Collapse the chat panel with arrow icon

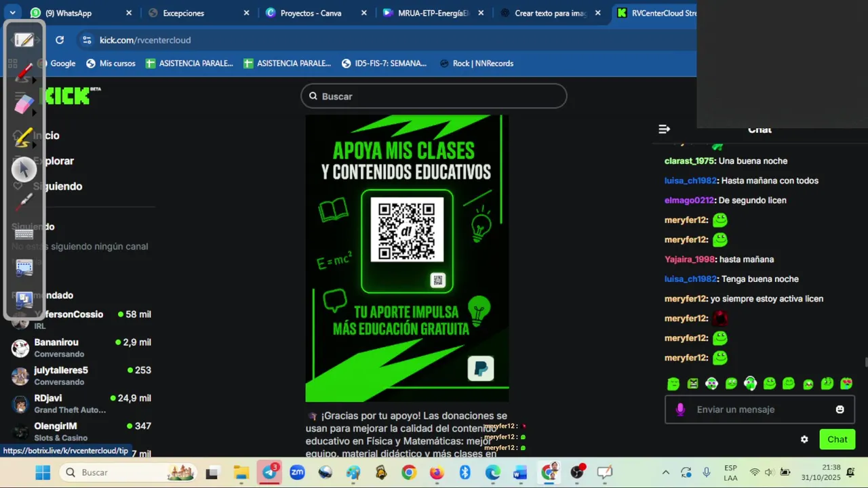point(665,129)
